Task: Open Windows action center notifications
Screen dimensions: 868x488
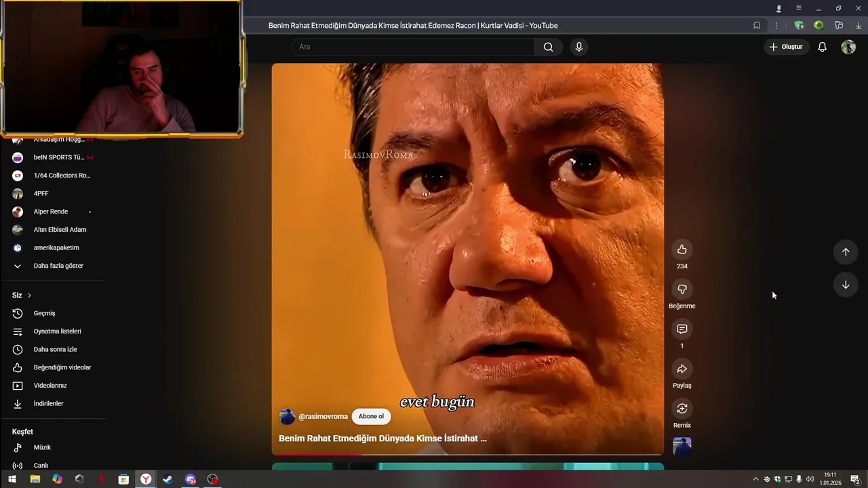Action: point(855,479)
